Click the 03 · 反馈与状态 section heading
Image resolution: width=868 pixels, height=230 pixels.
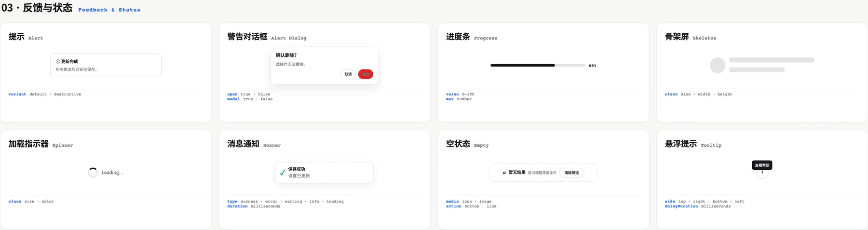click(x=37, y=8)
